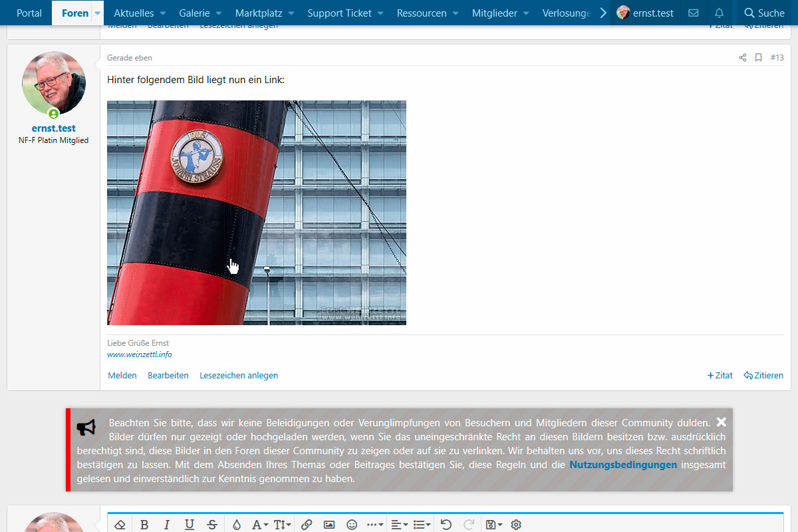
Task: Toggle bold formatting in editor
Action: pos(144,525)
